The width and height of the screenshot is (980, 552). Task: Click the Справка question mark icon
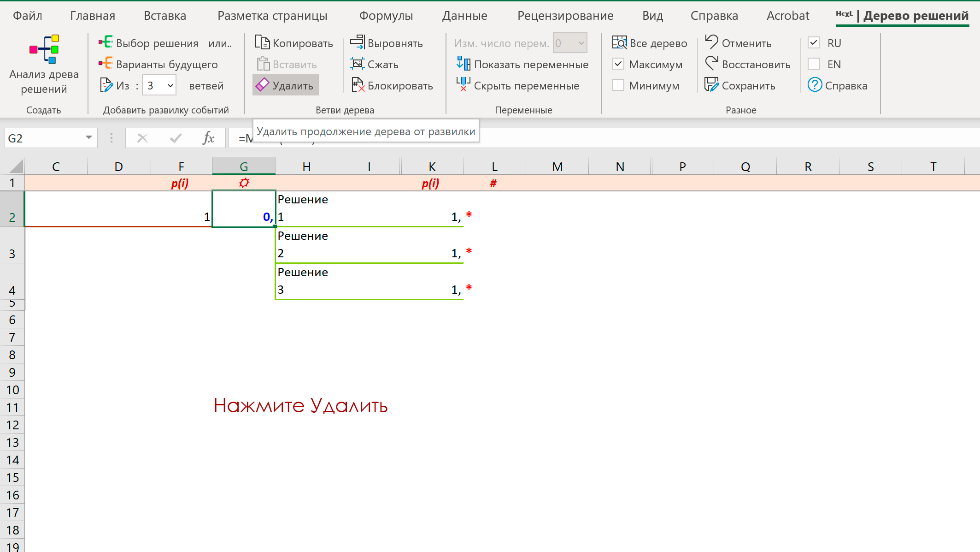815,85
